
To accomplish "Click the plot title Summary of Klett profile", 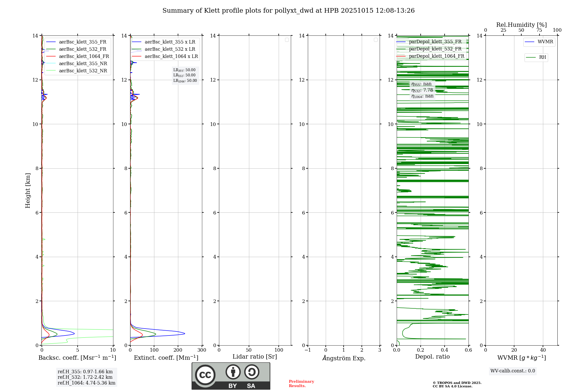I will pos(288,11).
